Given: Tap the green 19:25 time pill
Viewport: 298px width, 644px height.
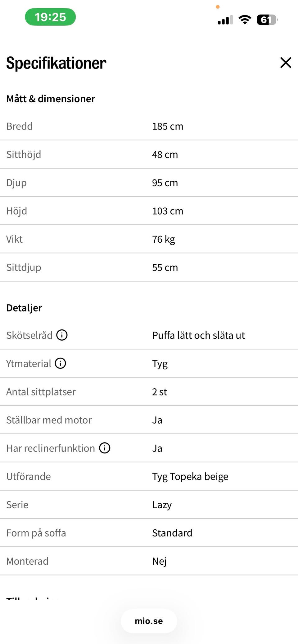Looking at the screenshot, I should click(x=50, y=17).
